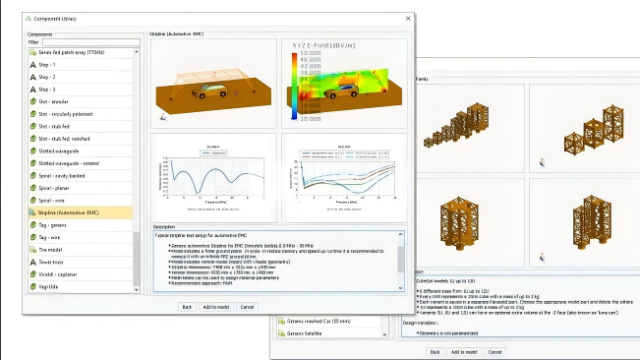Select Spiral - wire component
The height and width of the screenshot is (360, 640).
click(80, 200)
